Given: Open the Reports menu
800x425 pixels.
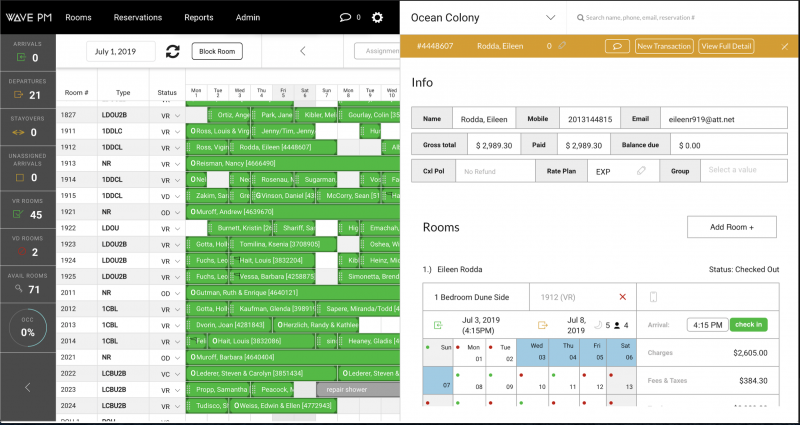Looking at the screenshot, I should click(x=198, y=17).
